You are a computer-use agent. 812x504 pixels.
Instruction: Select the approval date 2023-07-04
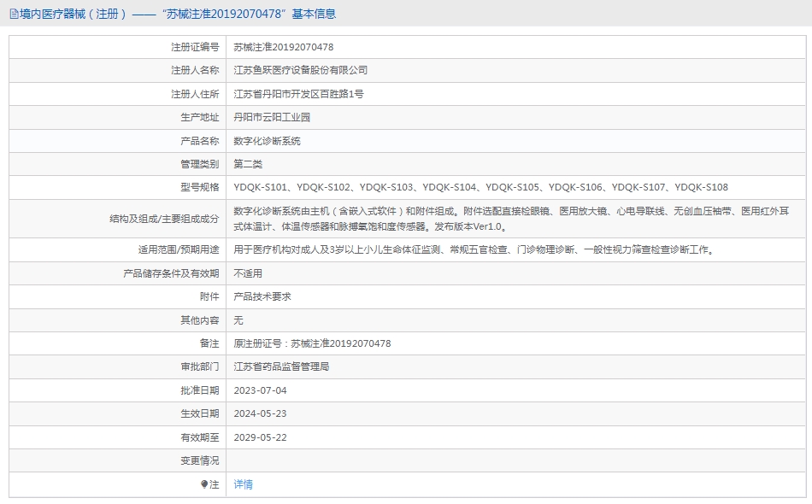[x=260, y=390]
